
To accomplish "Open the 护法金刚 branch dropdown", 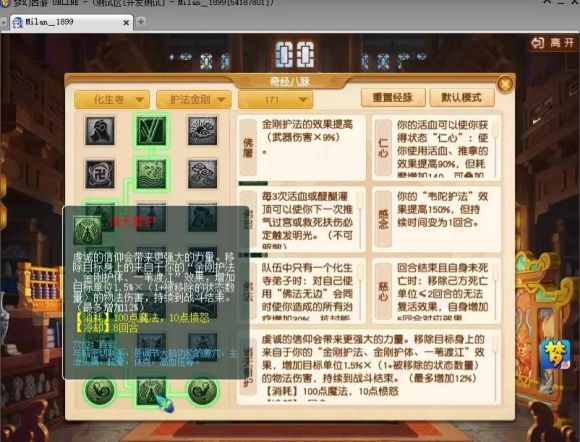I will (194, 99).
